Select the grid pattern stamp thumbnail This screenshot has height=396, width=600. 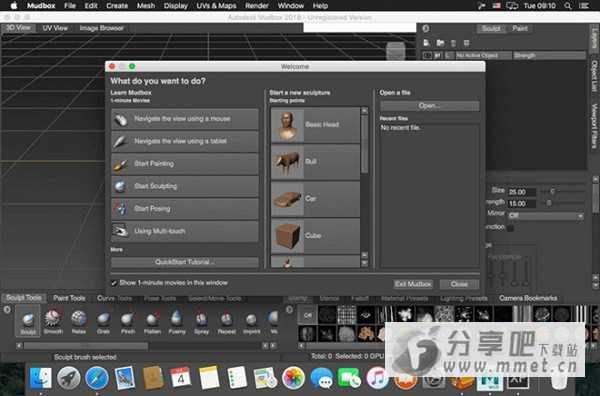pos(347,315)
